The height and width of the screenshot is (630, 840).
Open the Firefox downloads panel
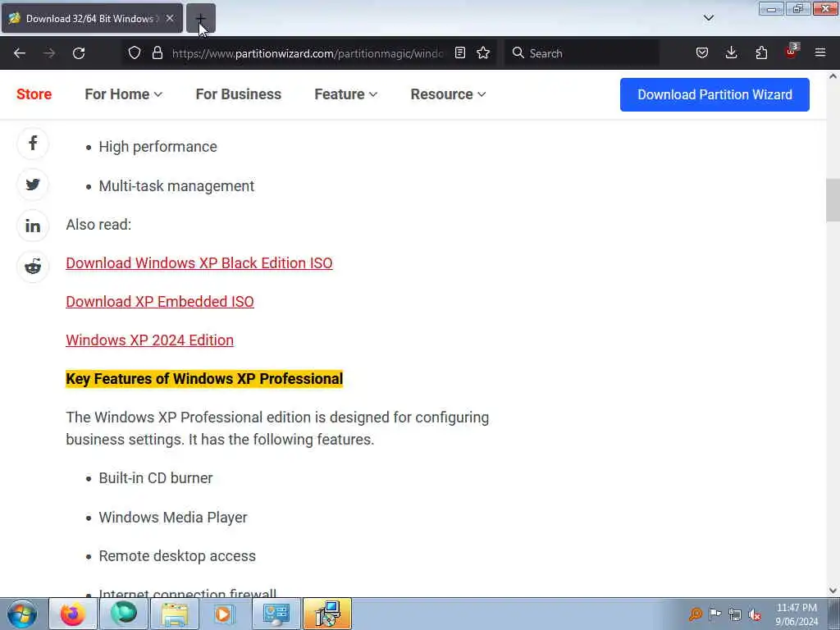(731, 53)
